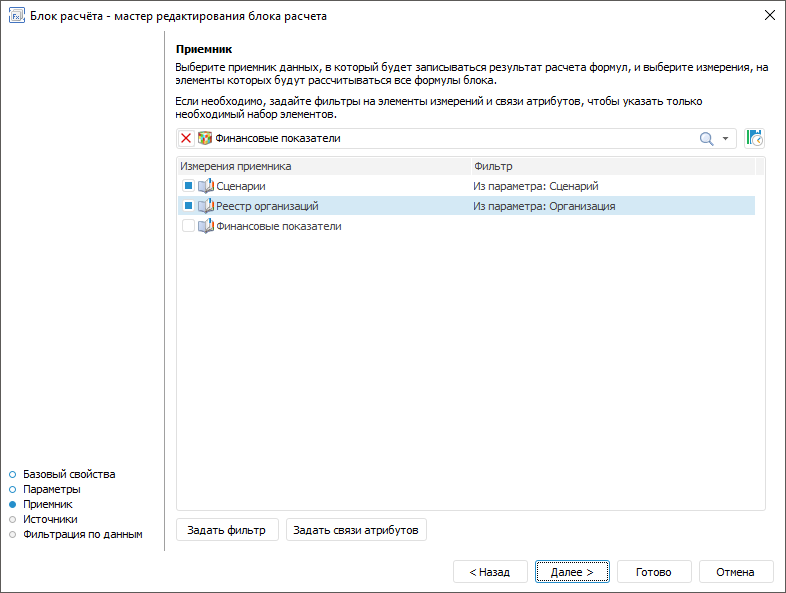This screenshot has height=593, width=786.
Task: Select the Источники wizard step
Action: 50,519
